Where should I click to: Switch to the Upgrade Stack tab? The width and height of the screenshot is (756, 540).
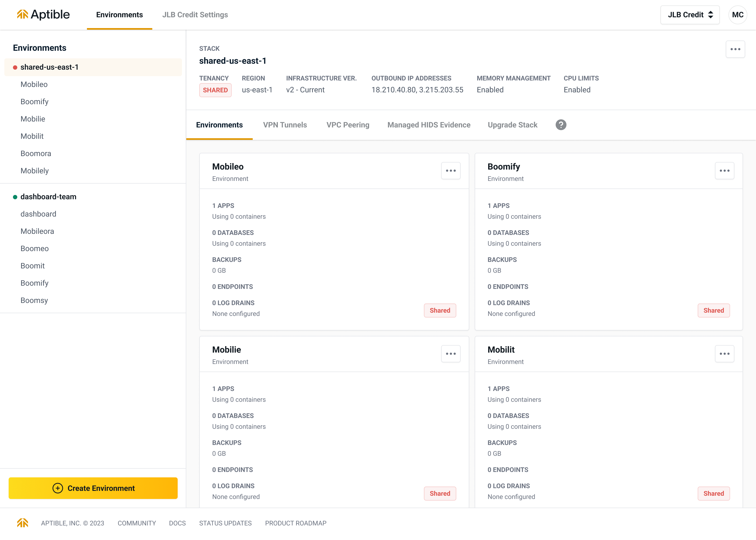pyautogui.click(x=512, y=125)
